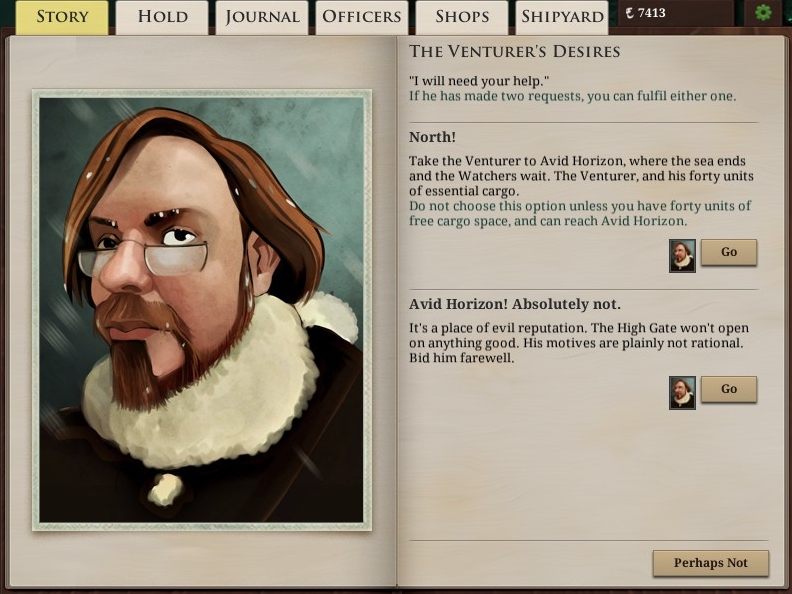
Task: Click Venturer portrait icon beside farewell option
Action: 682,392
